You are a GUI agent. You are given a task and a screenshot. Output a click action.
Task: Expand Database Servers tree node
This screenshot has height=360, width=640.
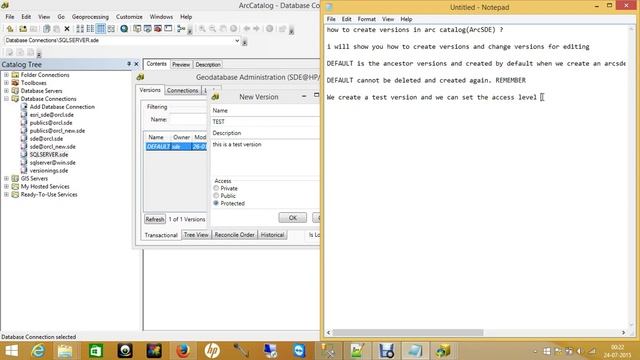(7, 91)
